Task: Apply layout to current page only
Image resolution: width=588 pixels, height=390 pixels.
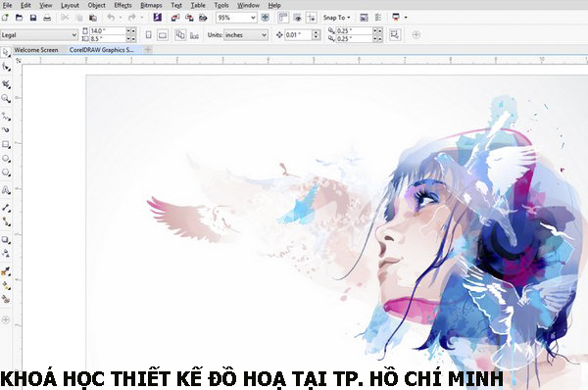Action: coord(194,35)
